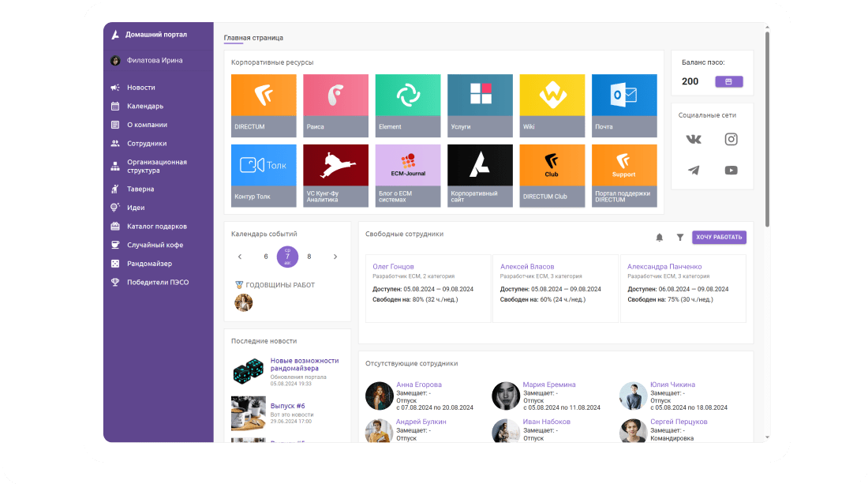Open VC Кунг-фу Аналитика tile
This screenshot has height=484, width=868.
[x=335, y=175]
